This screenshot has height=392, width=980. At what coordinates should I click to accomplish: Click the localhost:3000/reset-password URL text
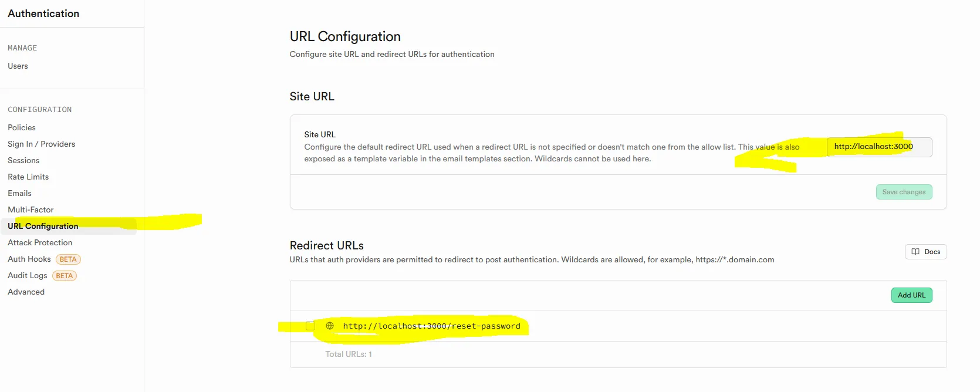point(431,326)
